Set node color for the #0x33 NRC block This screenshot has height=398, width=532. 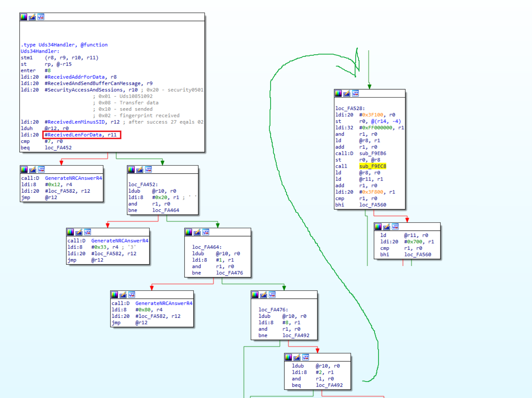tap(71, 232)
